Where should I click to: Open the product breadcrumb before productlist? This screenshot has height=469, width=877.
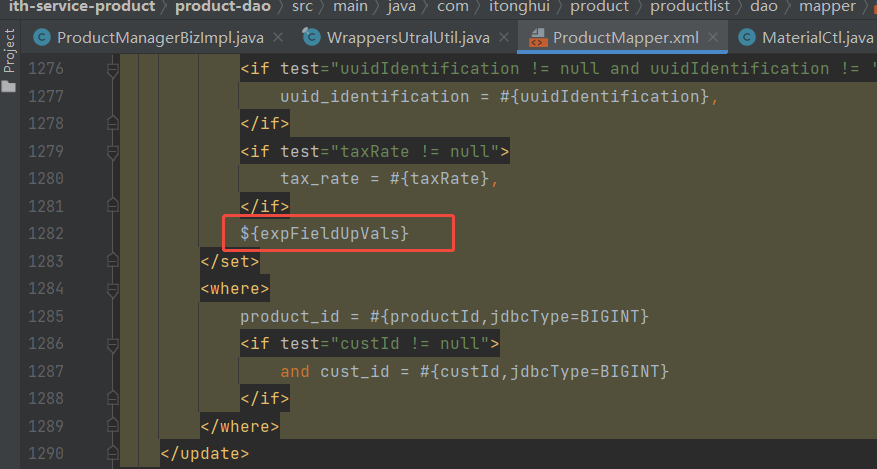[x=600, y=7]
